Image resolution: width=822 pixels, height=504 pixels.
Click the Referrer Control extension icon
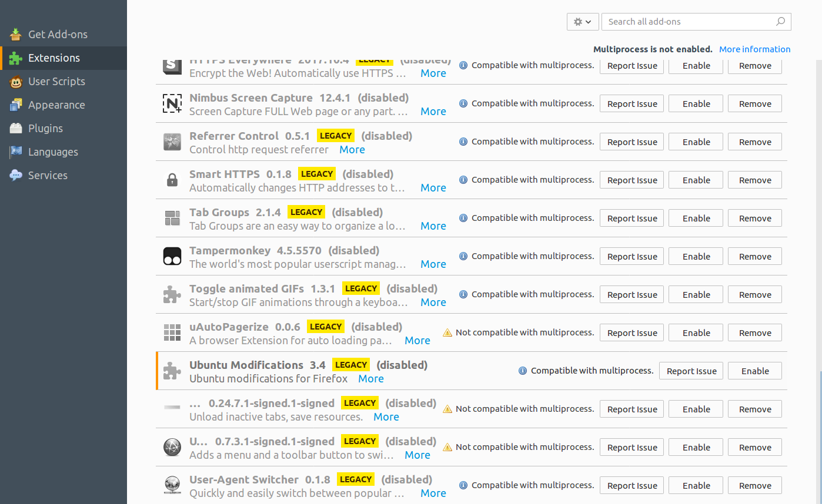[172, 142]
